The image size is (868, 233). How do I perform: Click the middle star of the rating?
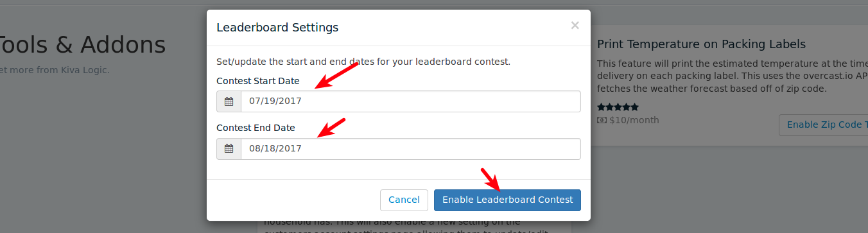coord(618,107)
